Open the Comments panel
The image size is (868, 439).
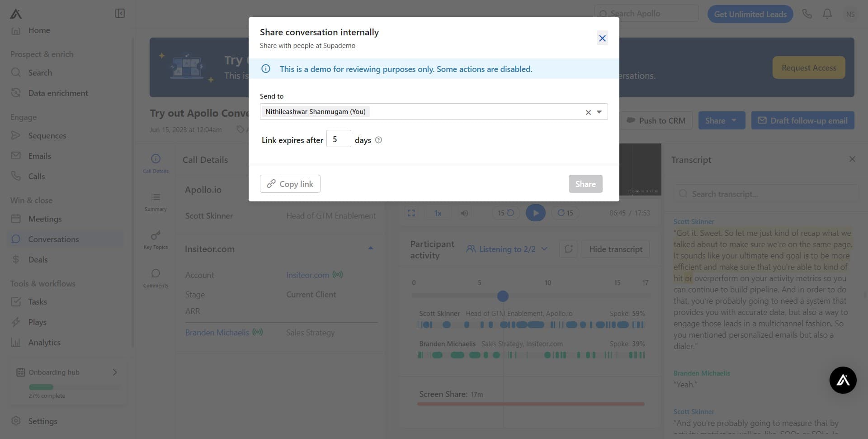(156, 277)
